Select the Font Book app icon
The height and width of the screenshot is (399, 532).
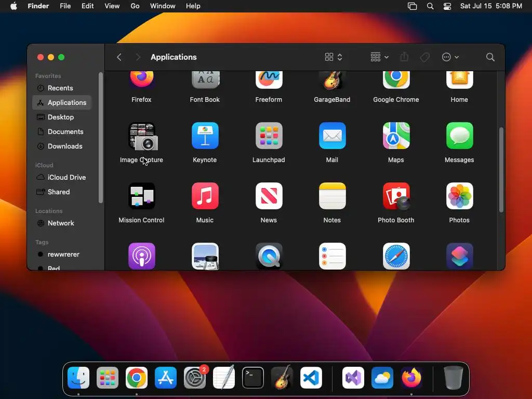pyautogui.click(x=205, y=80)
